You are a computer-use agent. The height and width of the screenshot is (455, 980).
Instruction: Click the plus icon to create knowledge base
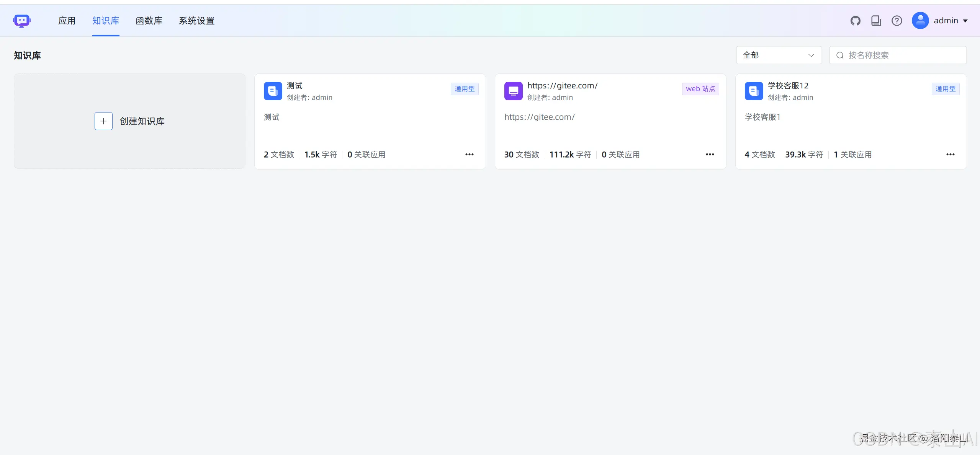[x=103, y=121]
